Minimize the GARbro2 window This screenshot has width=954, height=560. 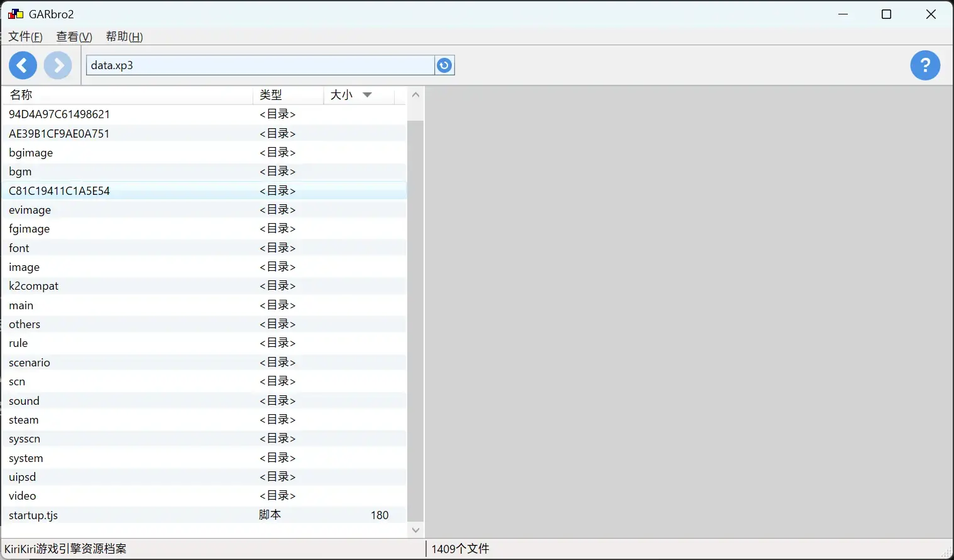843,14
